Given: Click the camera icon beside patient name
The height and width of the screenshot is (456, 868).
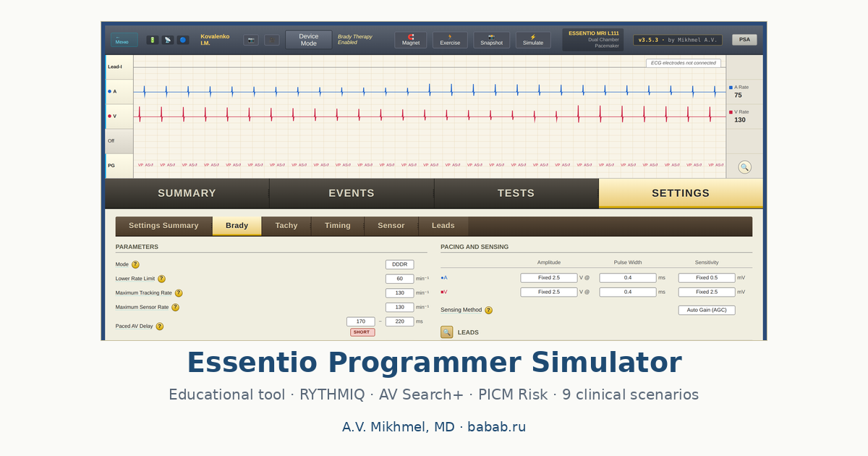Looking at the screenshot, I should point(251,40).
